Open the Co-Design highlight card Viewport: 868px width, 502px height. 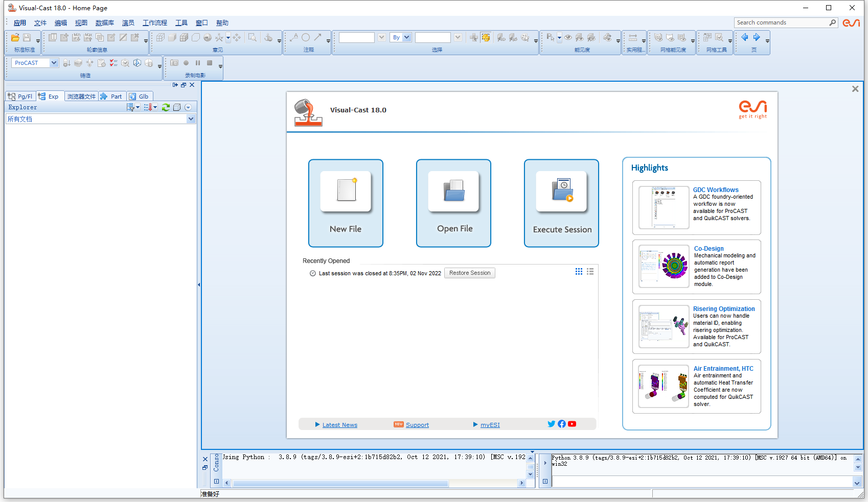[x=697, y=267]
